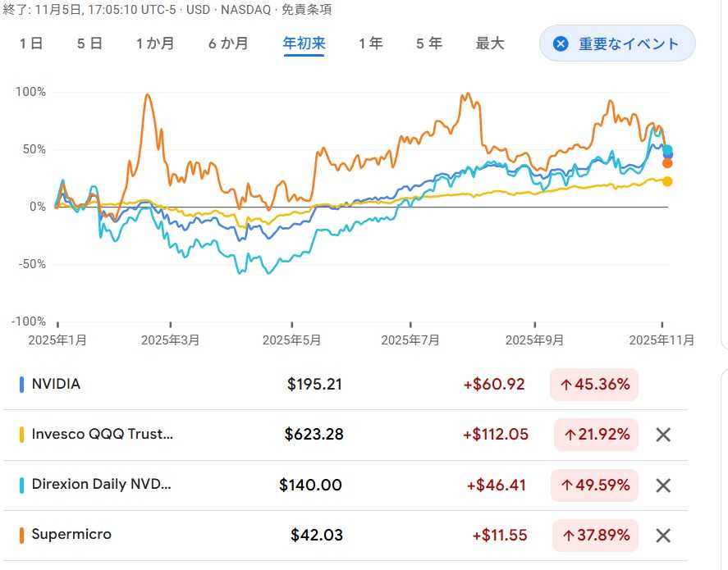Remove Direxion Daily NVD row with X
This screenshot has width=728, height=570.
tap(663, 486)
